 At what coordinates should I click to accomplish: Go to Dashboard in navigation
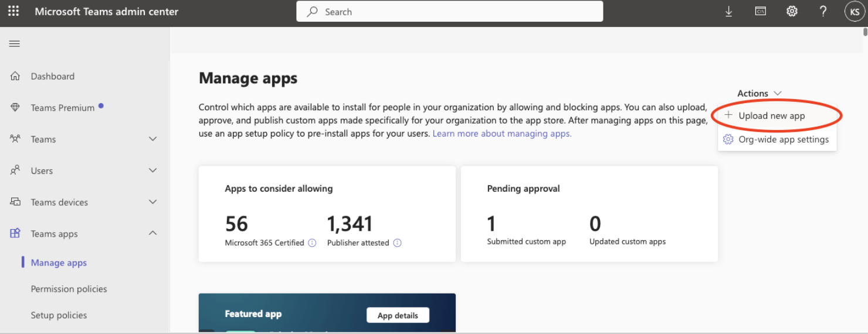(53, 76)
